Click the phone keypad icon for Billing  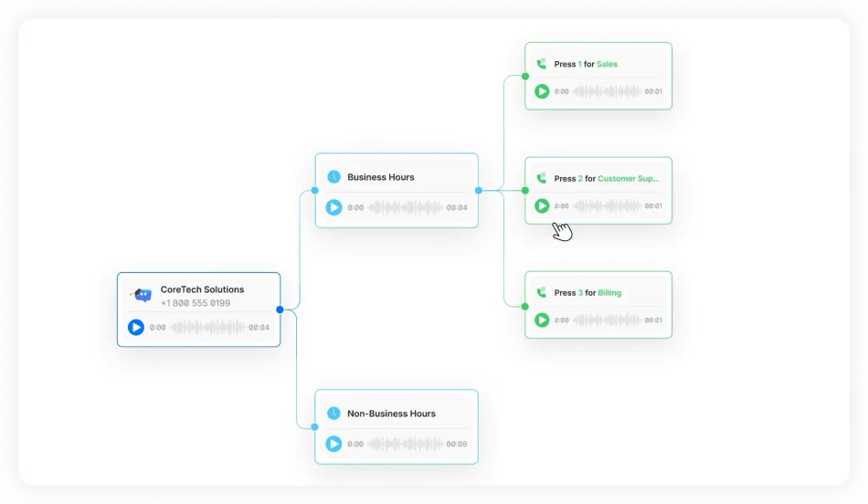click(x=542, y=293)
